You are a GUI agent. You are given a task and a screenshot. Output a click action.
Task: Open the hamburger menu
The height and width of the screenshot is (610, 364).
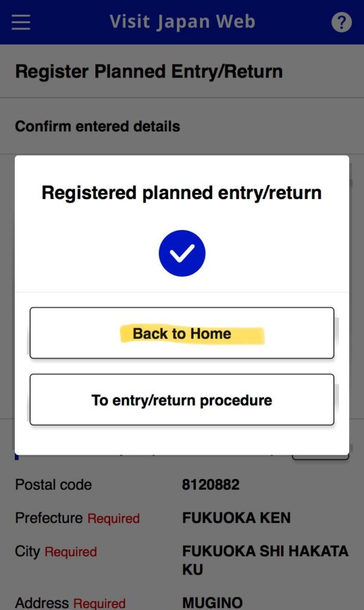[21, 23]
